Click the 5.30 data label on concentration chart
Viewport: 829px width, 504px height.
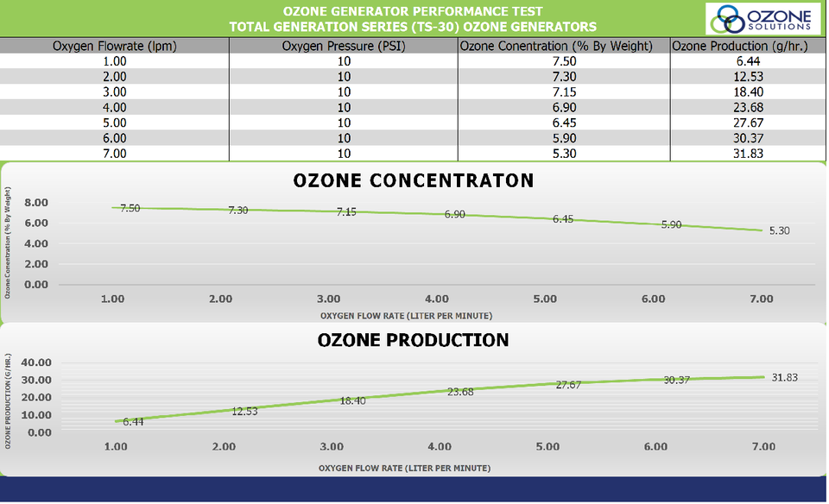point(779,230)
